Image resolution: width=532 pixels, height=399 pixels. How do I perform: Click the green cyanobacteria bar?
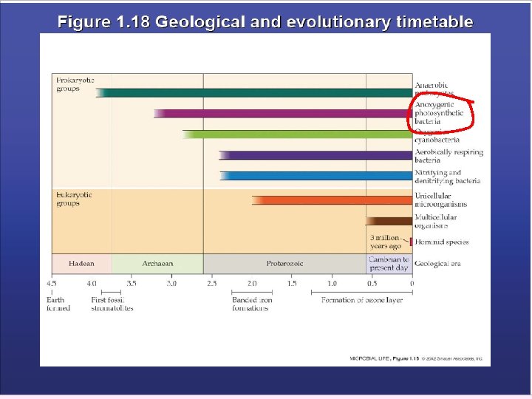(x=298, y=134)
